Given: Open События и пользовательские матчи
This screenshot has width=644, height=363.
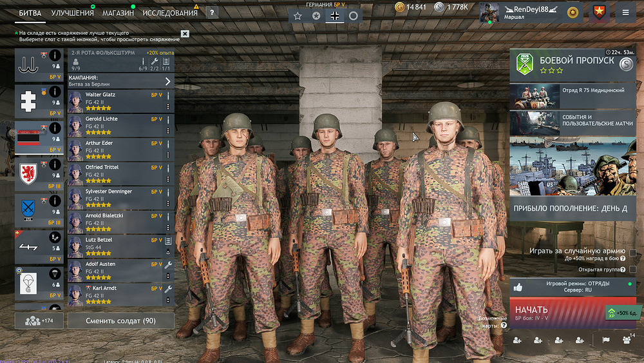Looking at the screenshot, I should [x=573, y=123].
